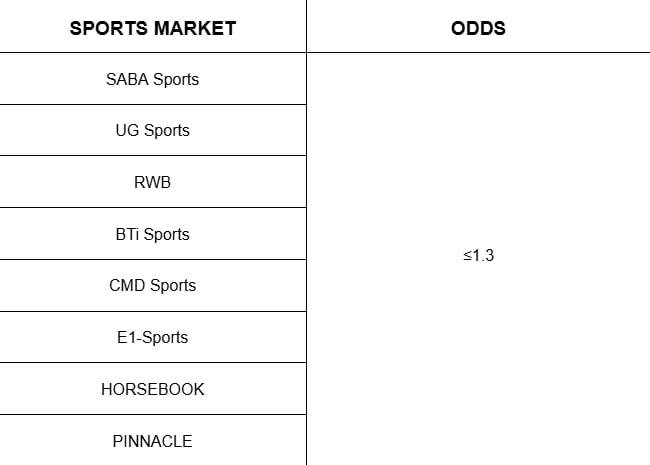Pick BTi Sports from the table
This screenshot has height=465, width=650.
click(x=152, y=234)
